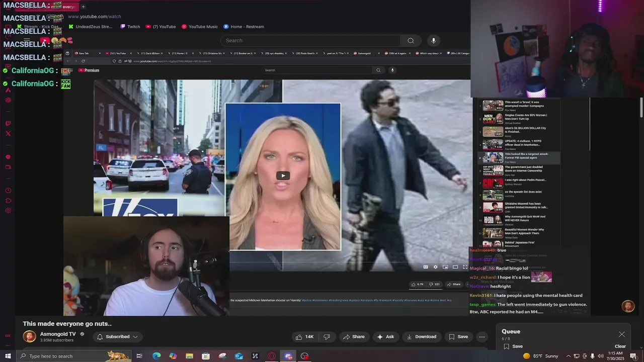Screen dimensions: 644x362
Task: Dislike the Asmongold video
Action: tap(327, 337)
